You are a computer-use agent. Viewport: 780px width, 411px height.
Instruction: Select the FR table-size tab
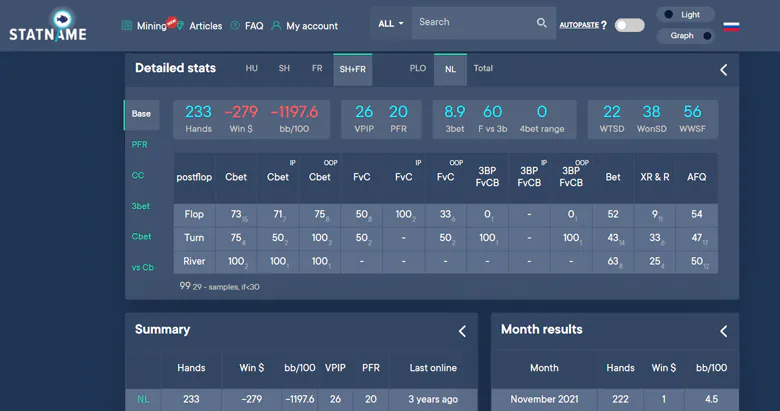317,68
